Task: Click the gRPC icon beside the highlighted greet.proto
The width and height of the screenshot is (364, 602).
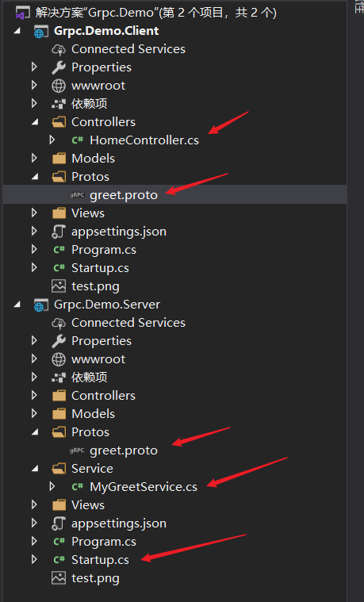Action: click(x=77, y=195)
